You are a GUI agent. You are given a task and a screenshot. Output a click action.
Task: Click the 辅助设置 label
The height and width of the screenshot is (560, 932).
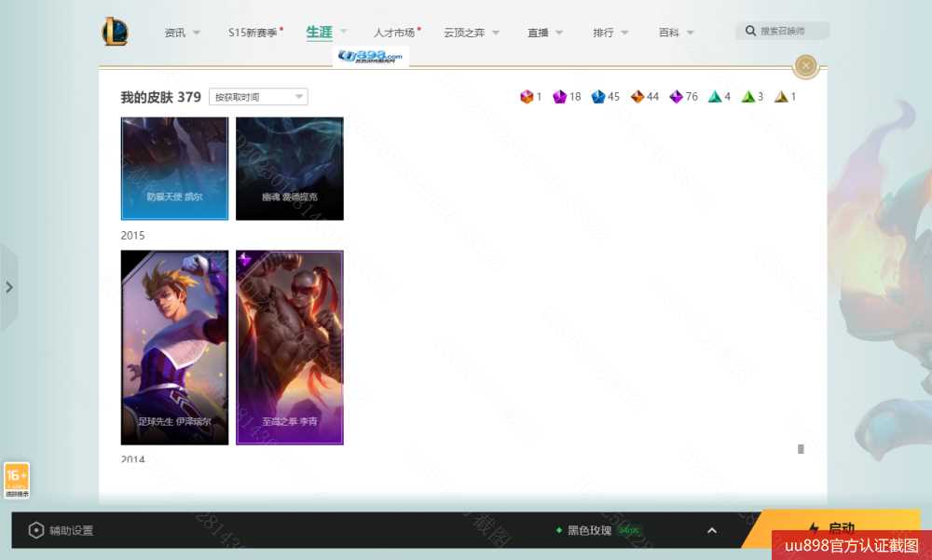pos(72,530)
